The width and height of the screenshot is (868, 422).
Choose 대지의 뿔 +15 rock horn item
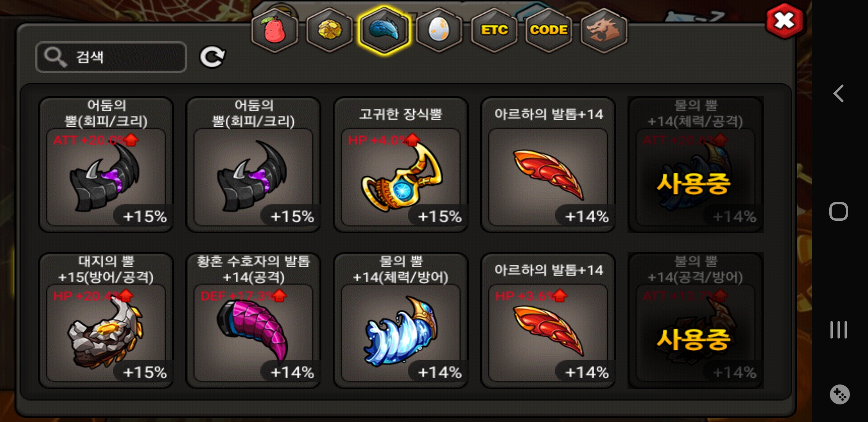(x=106, y=320)
